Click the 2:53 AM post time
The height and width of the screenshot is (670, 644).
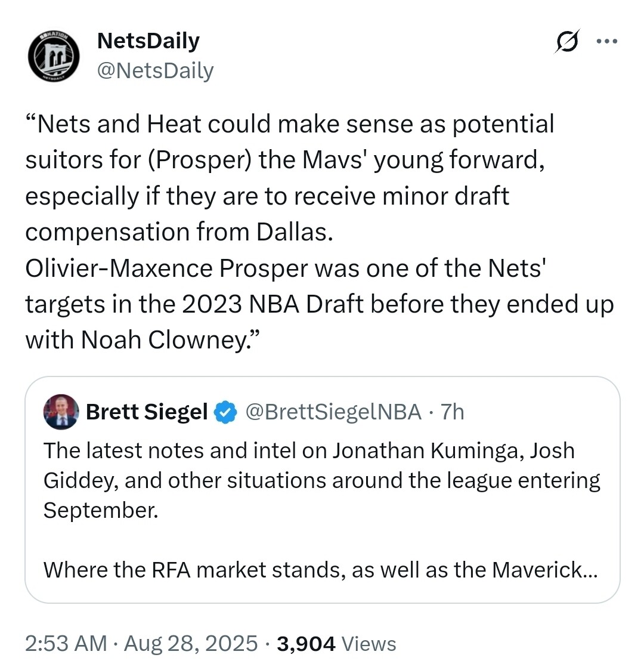coord(66,644)
